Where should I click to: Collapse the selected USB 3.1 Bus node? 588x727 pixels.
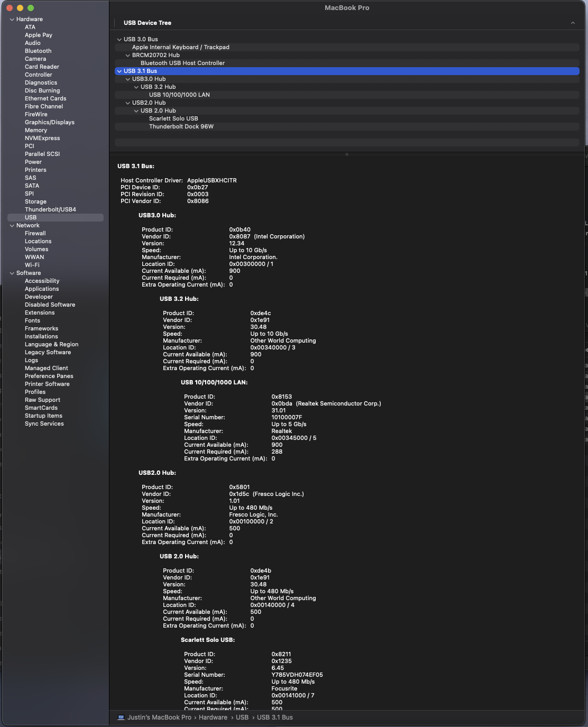[119, 71]
